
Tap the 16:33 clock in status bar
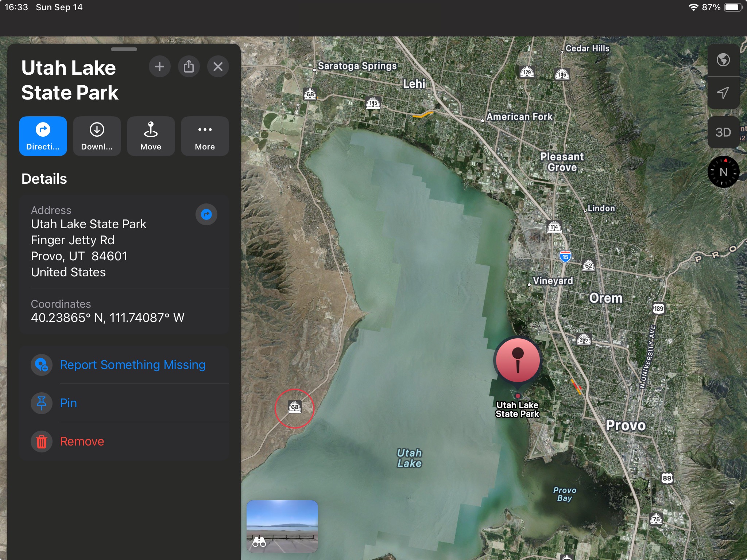pos(16,7)
